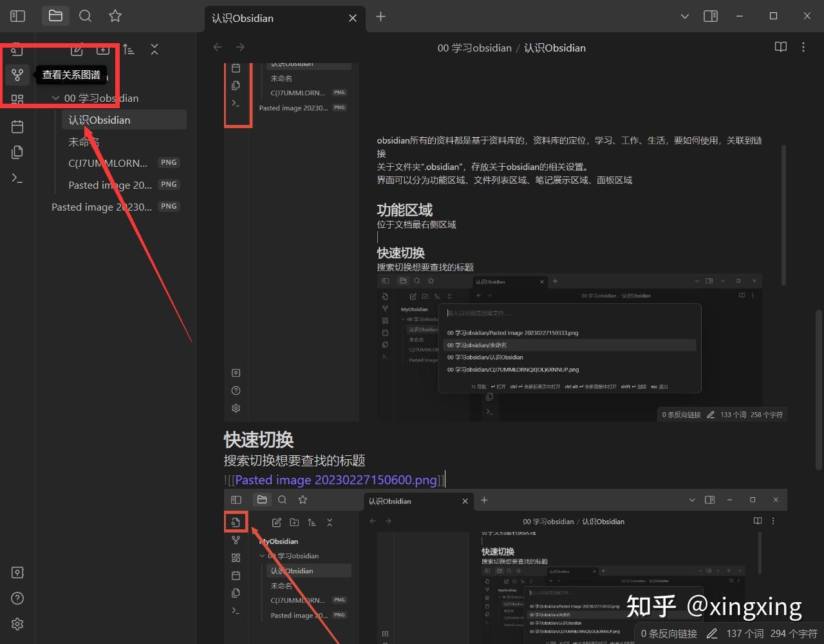The width and height of the screenshot is (824, 644).
Task: Open tab list dropdown chevron
Action: pos(685,16)
